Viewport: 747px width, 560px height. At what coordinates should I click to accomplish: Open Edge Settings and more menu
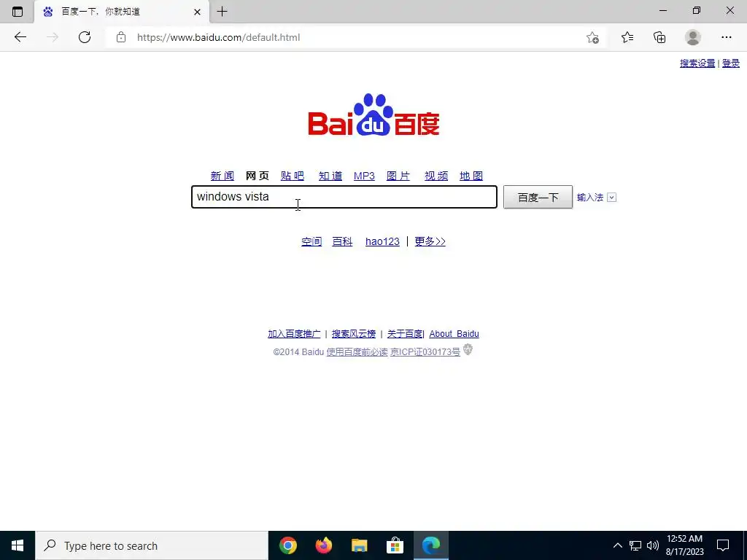[726, 37]
